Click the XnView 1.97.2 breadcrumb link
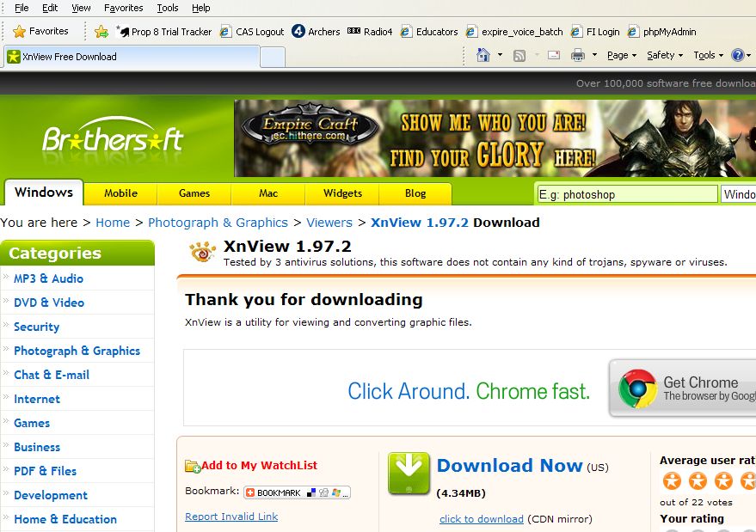This screenshot has height=532, width=756. 420,223
